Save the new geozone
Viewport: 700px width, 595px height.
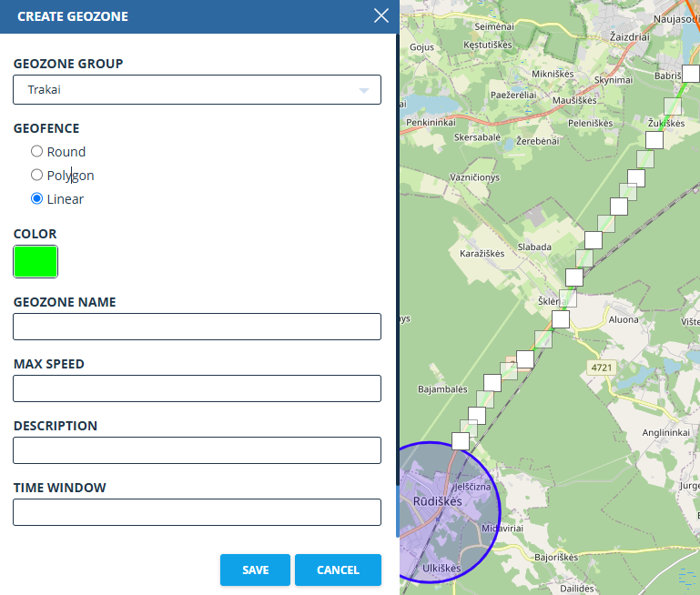click(255, 570)
